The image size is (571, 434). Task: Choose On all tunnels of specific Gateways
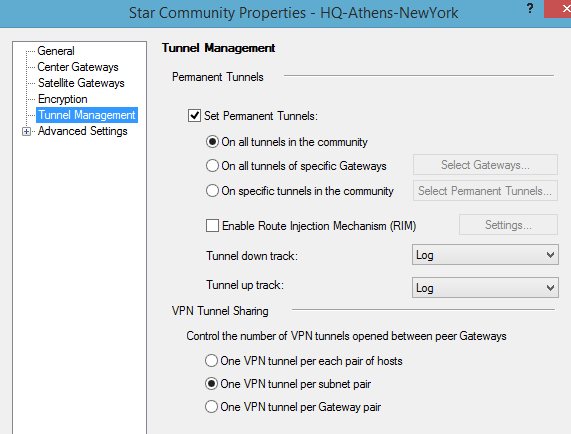[212, 166]
